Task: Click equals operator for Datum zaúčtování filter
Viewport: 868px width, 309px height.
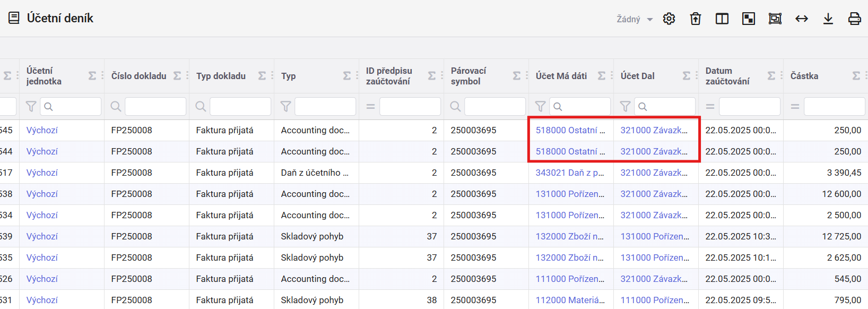Action: (x=710, y=107)
